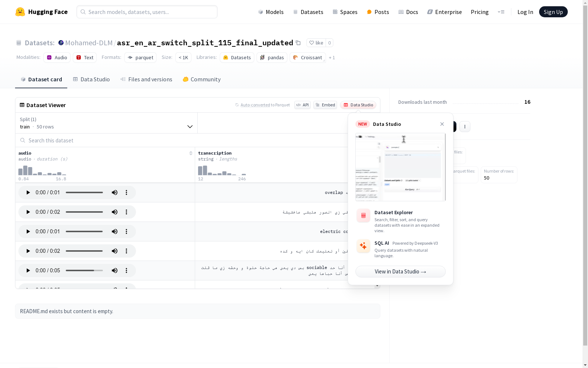Screen dimensions: 588x368
Task: Click the Data Studio button in the viewer header
Action: point(358,105)
